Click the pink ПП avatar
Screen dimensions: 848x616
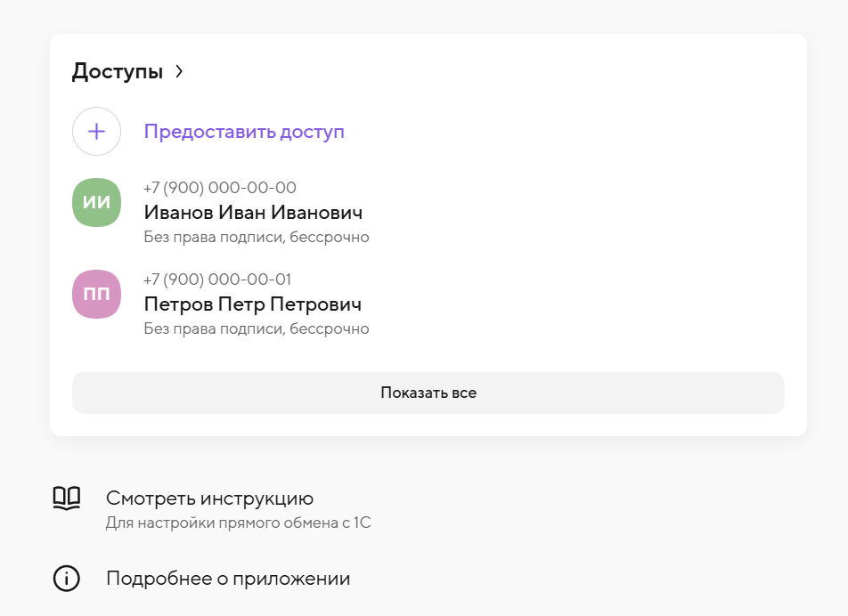click(96, 294)
